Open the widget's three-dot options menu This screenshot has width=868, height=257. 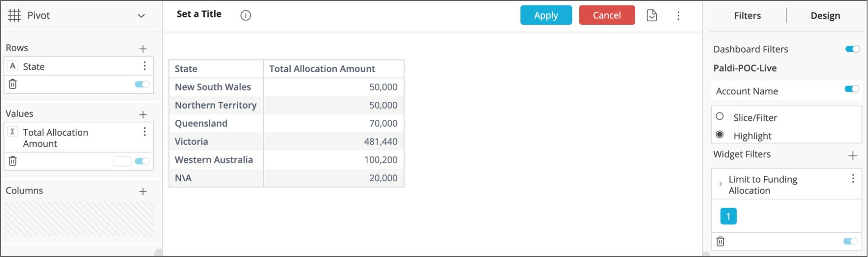coord(678,16)
